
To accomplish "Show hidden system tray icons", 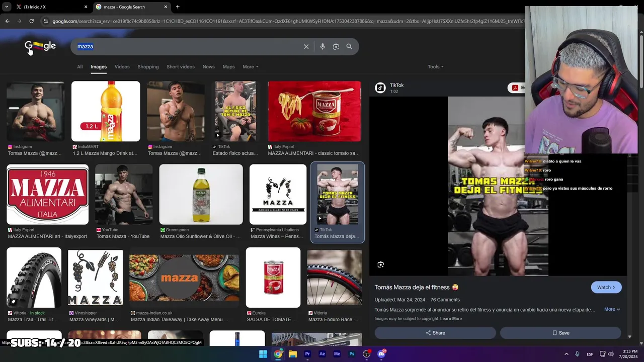I will coord(566,354).
